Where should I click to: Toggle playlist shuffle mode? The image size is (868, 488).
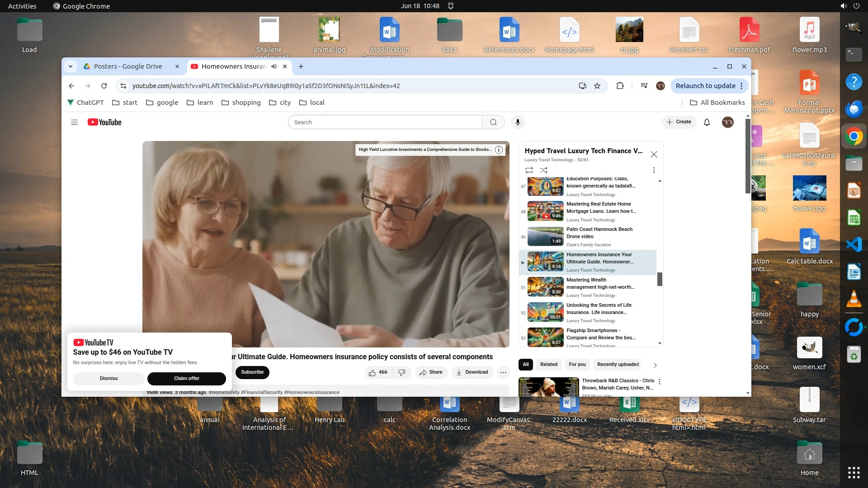543,170
